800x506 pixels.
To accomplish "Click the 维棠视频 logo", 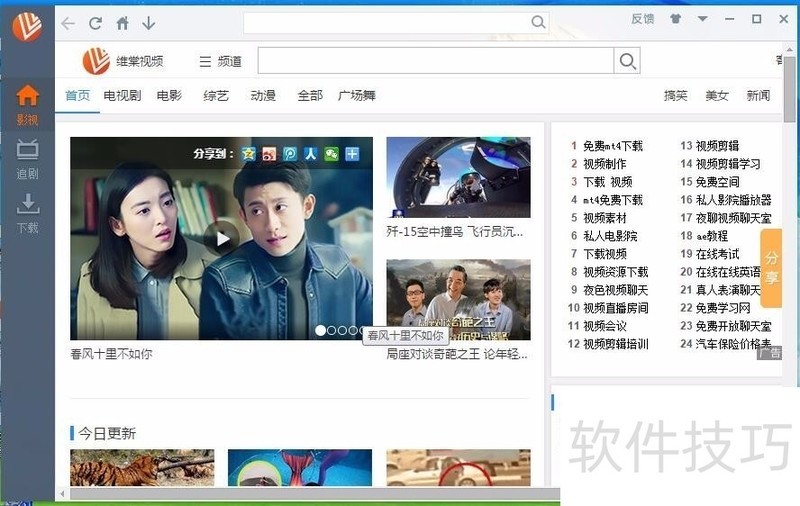I will pos(123,61).
